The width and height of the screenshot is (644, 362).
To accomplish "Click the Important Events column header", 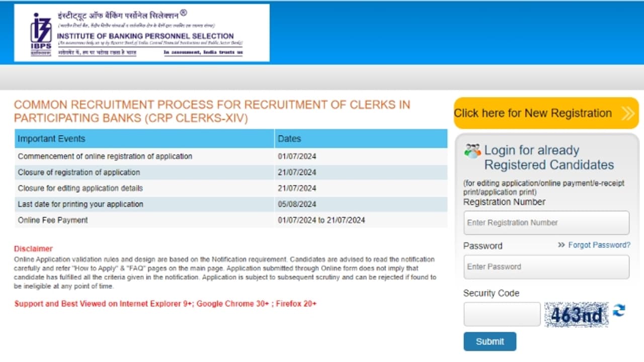I will [x=52, y=139].
